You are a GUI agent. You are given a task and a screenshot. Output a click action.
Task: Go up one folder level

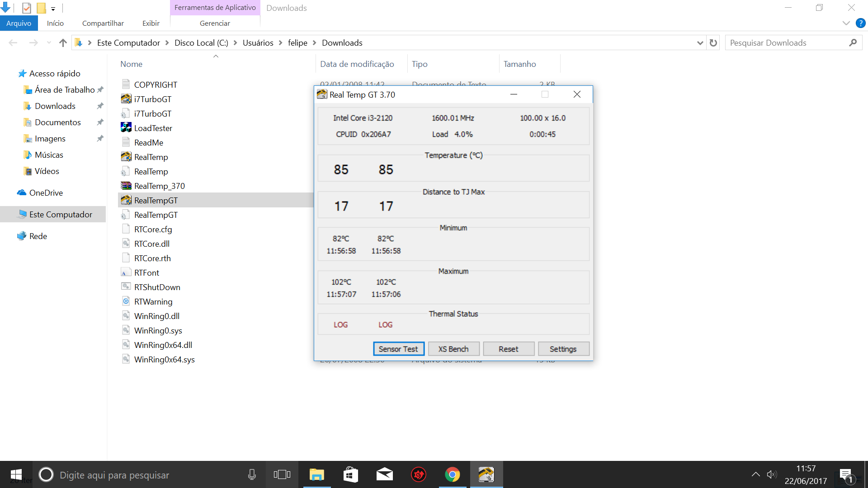pos(63,42)
